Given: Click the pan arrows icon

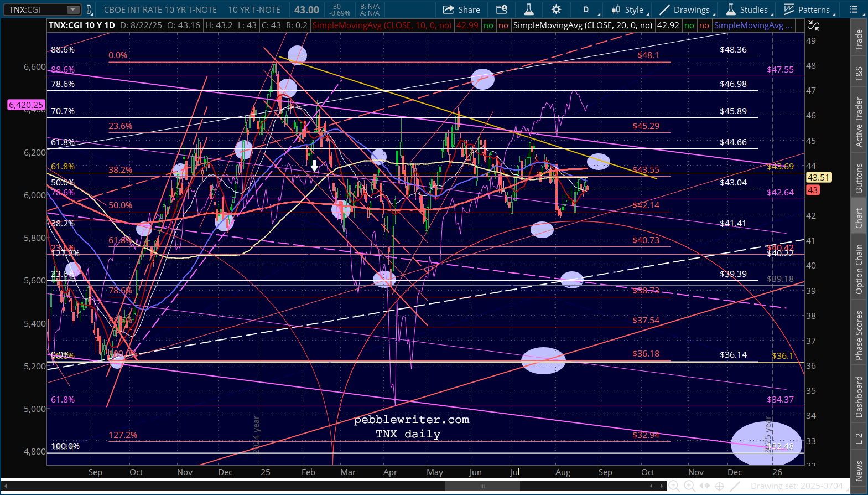Looking at the screenshot, I should (x=704, y=486).
